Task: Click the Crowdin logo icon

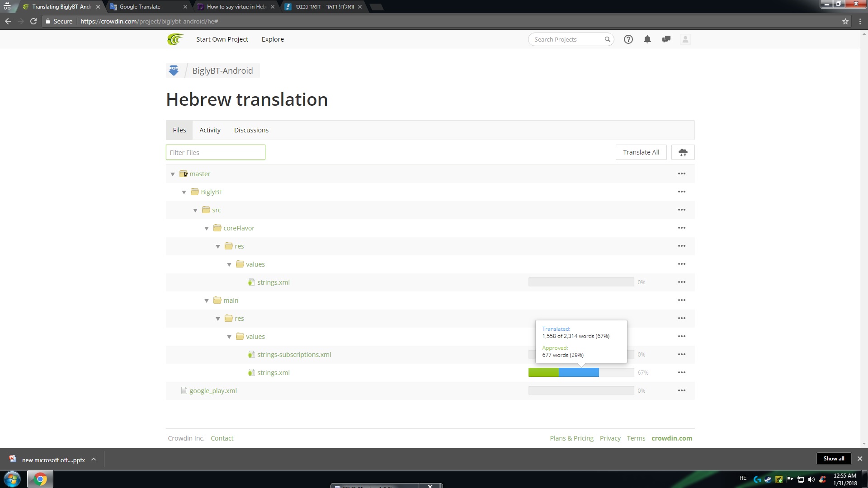Action: [175, 39]
